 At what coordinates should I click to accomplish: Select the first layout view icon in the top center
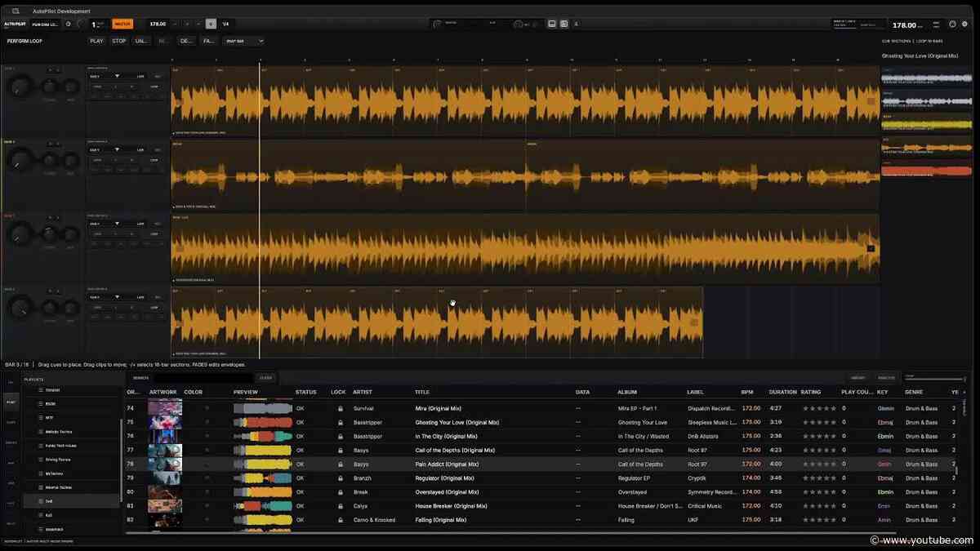coord(552,24)
